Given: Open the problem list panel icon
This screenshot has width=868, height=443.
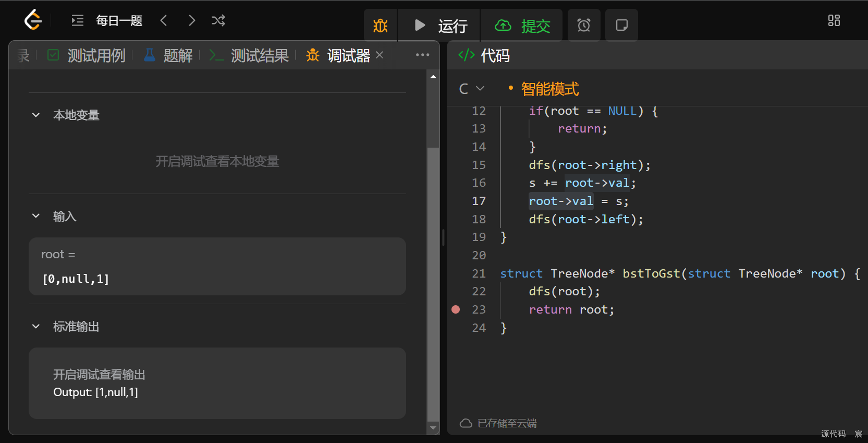Looking at the screenshot, I should point(78,20).
